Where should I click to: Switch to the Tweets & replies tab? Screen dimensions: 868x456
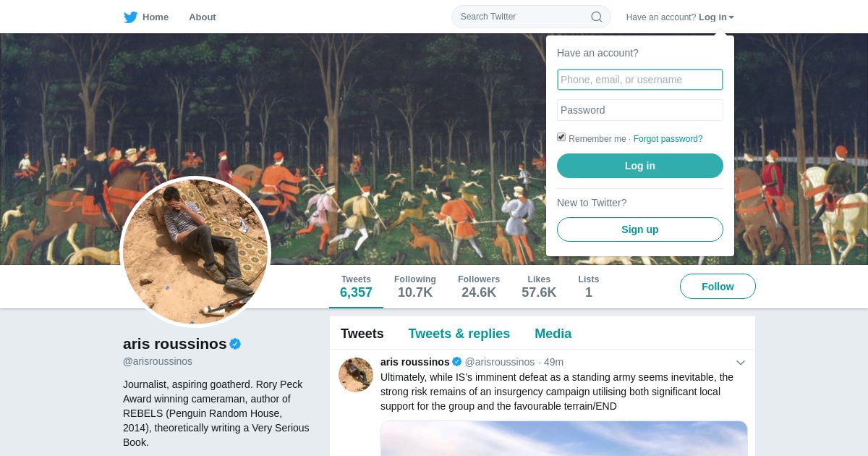pos(459,334)
